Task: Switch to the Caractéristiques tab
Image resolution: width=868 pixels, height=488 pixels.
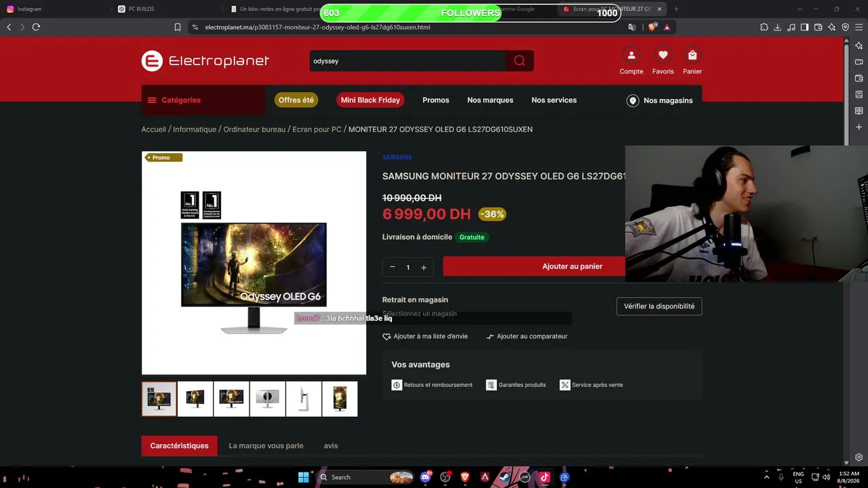Action: (180, 446)
